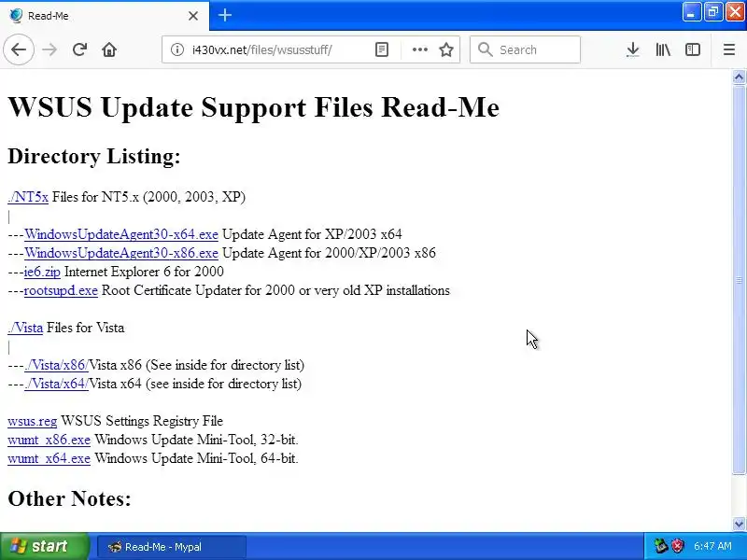
Task: Click the forward navigation arrow
Action: coord(49,49)
